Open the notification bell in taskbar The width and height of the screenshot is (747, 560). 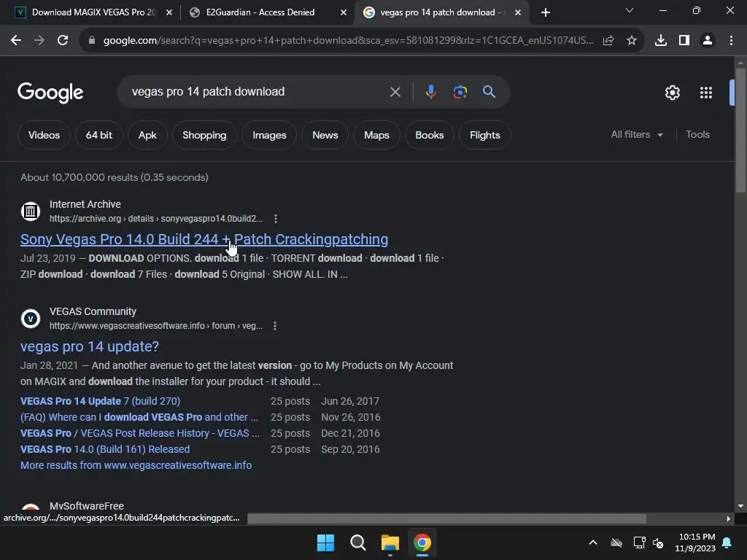pos(727,542)
